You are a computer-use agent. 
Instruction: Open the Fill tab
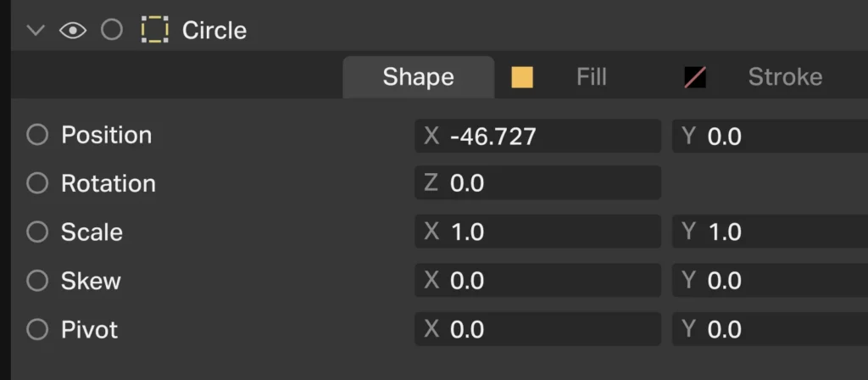(x=591, y=77)
